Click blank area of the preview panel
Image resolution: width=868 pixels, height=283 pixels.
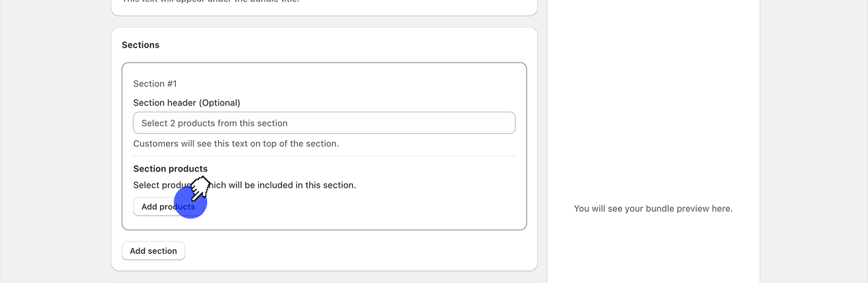tap(653, 102)
